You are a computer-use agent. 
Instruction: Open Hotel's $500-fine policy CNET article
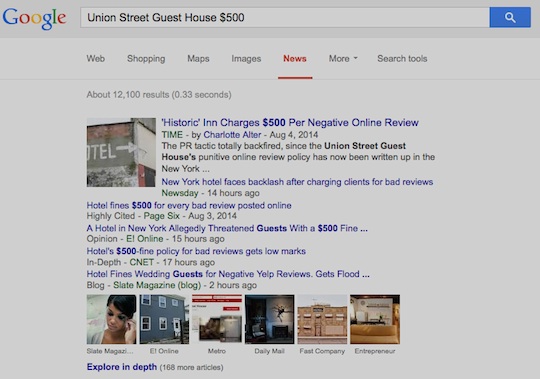click(196, 251)
